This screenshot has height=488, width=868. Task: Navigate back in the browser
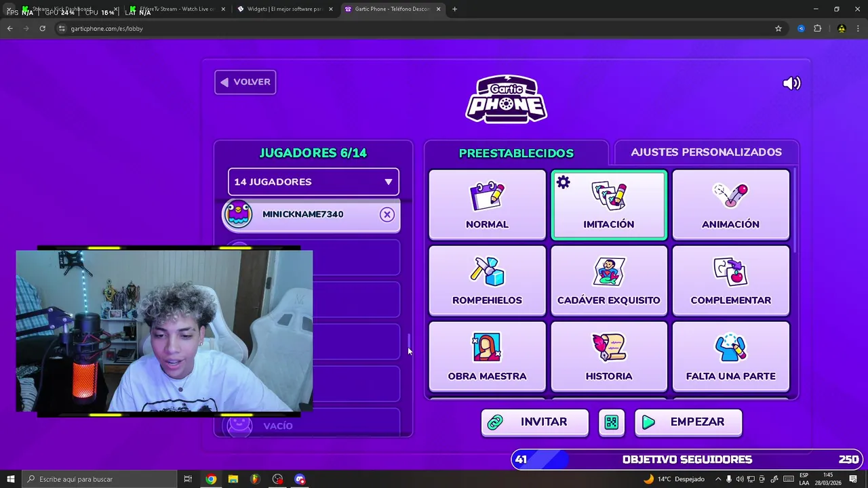[9, 28]
